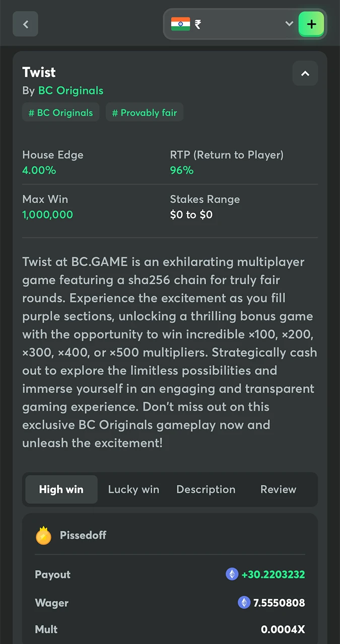Collapse the Twist game info panel
This screenshot has height=644, width=340.
pos(305,73)
